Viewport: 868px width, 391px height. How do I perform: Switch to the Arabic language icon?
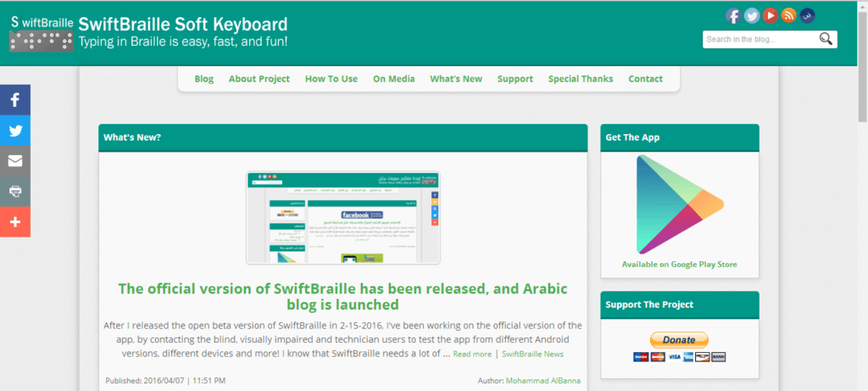click(807, 15)
